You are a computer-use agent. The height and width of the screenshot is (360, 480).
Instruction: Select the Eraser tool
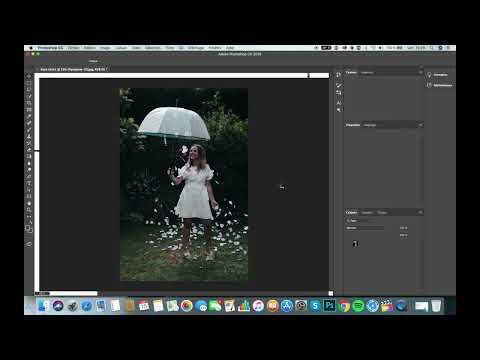[x=29, y=149]
